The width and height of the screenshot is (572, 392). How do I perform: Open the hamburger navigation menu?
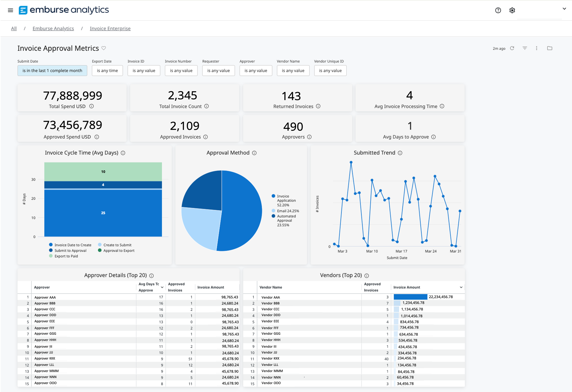click(x=10, y=10)
